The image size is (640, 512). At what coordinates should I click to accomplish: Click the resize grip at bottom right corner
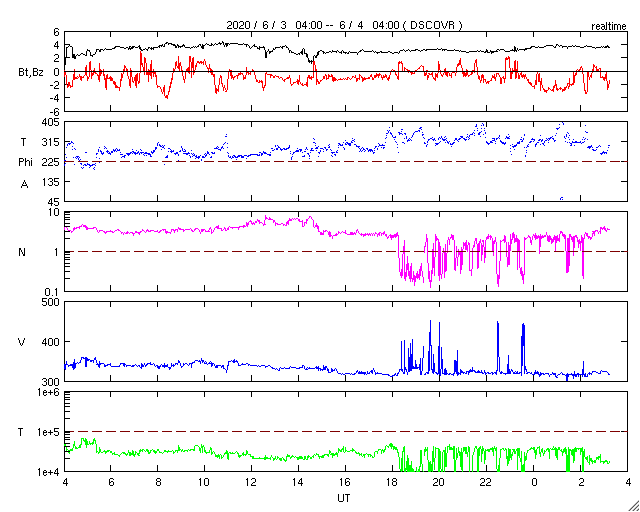(x=633, y=505)
